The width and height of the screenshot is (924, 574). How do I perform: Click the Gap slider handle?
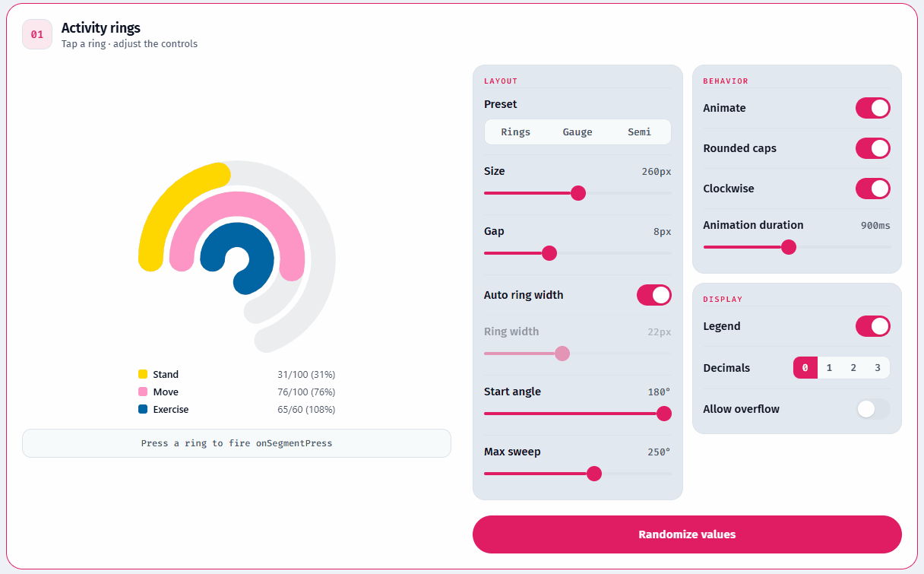(x=549, y=253)
